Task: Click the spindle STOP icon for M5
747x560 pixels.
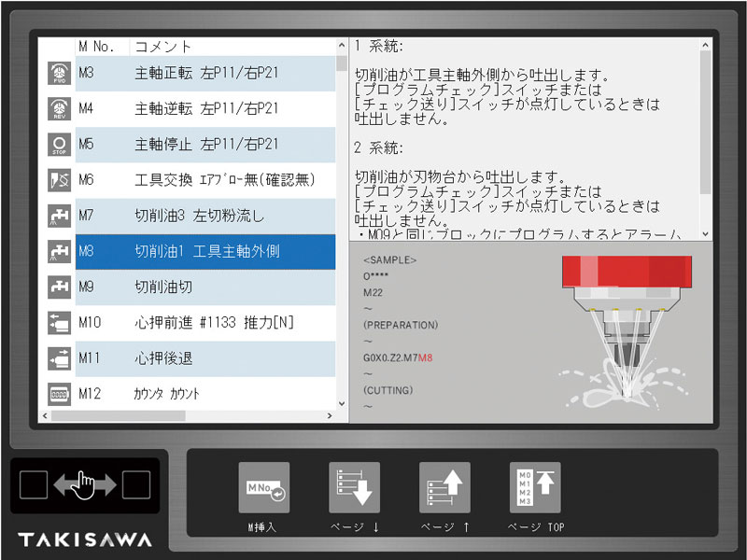Action: [x=59, y=145]
